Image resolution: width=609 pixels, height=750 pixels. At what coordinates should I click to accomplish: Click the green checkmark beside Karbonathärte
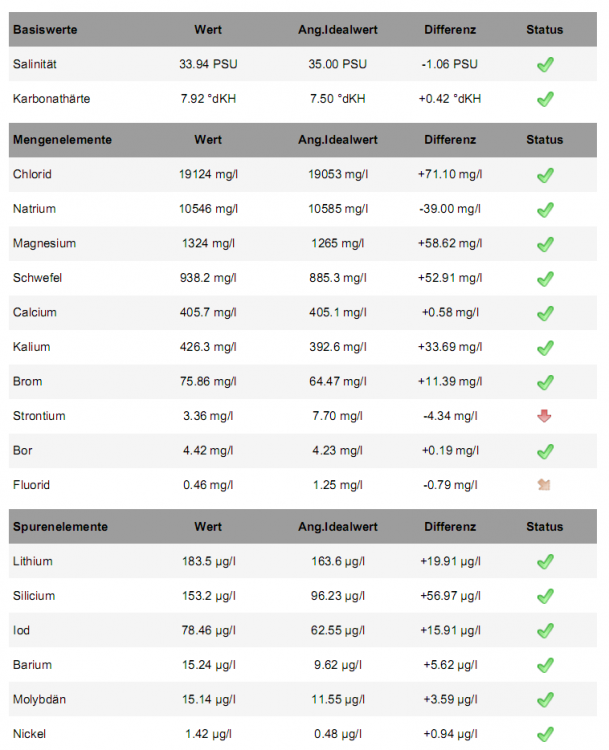(x=545, y=99)
